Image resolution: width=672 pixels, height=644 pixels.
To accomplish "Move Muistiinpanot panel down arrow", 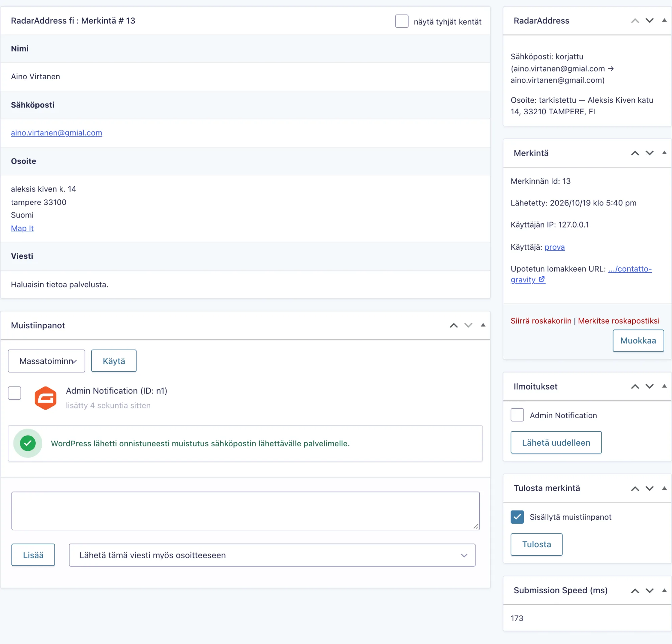I will (468, 325).
